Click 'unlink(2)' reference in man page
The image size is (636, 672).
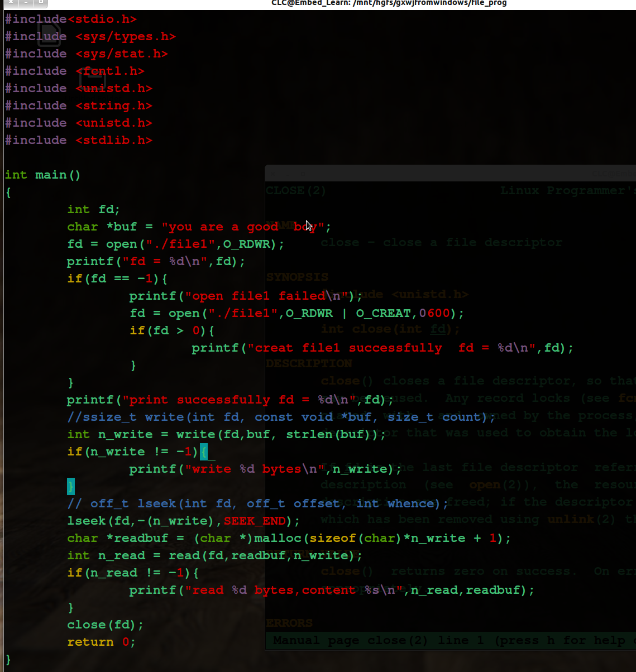582,519
